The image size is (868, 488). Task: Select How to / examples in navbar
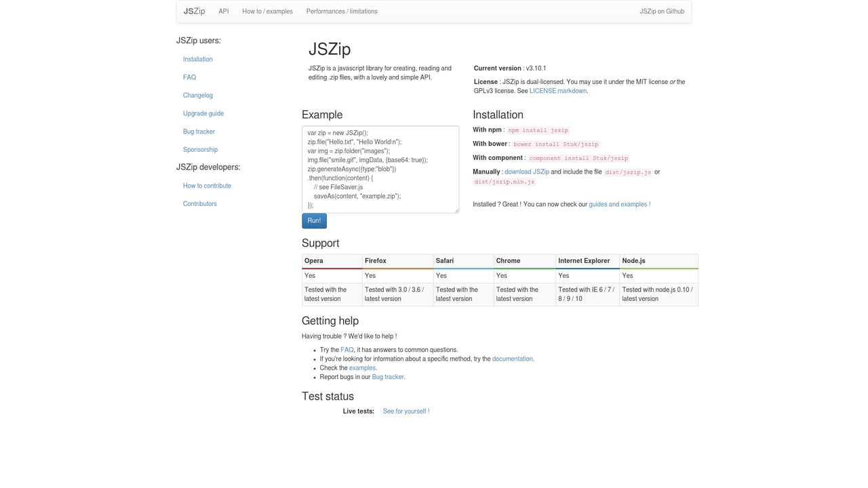[267, 12]
